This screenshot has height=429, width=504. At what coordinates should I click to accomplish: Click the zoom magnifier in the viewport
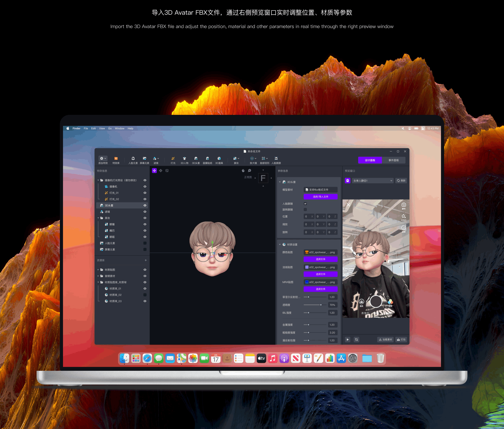click(249, 171)
